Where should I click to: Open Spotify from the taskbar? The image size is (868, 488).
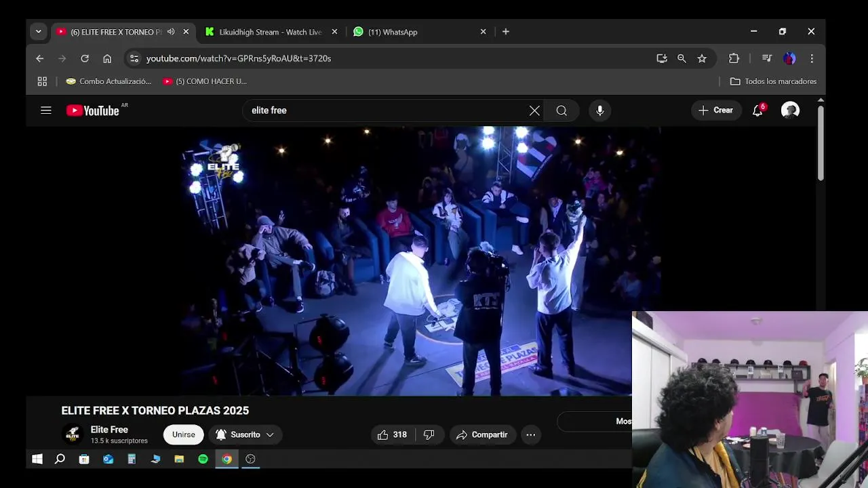coord(203,459)
